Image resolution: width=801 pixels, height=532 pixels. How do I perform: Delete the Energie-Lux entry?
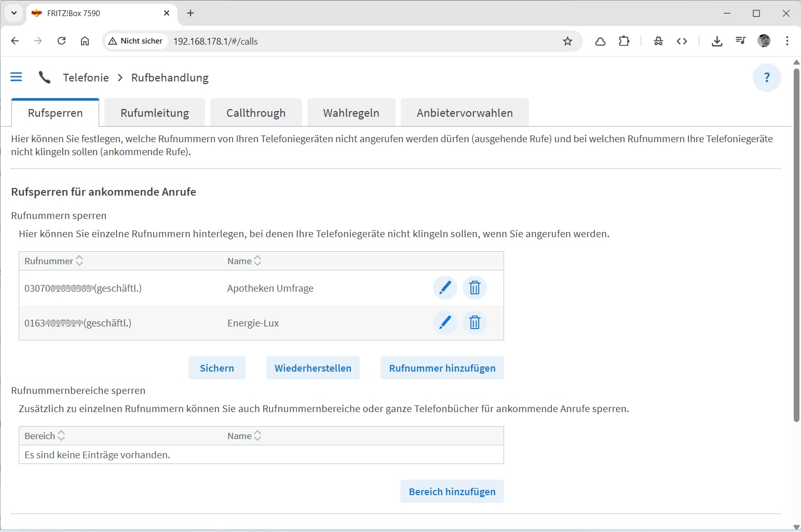pos(474,323)
